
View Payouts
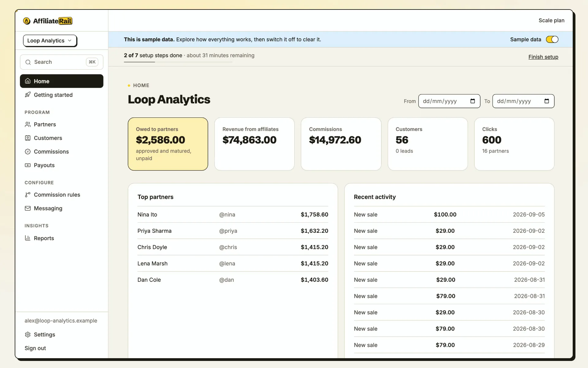pos(62,165)
